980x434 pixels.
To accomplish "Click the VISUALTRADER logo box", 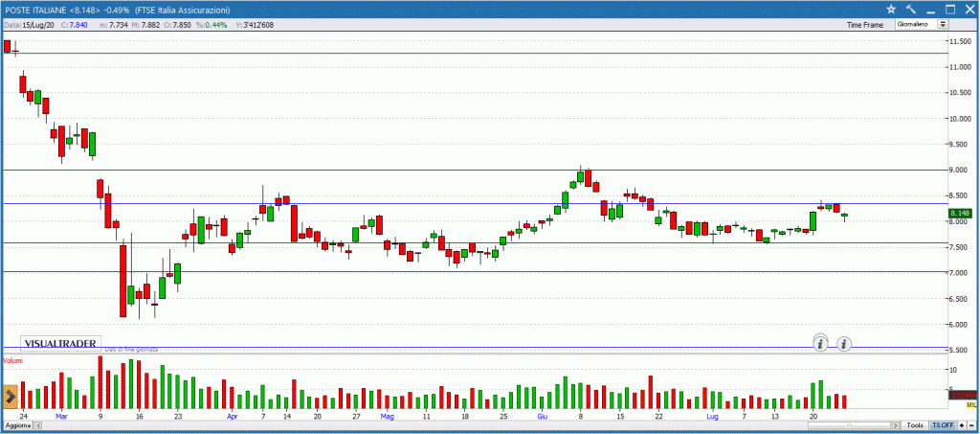I will tap(60, 343).
